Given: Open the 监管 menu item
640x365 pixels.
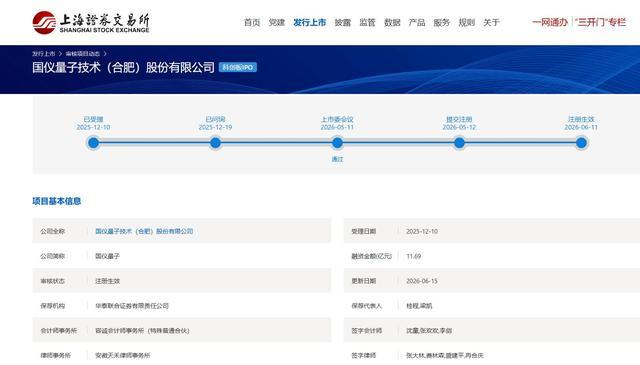Looking at the screenshot, I should point(367,22).
